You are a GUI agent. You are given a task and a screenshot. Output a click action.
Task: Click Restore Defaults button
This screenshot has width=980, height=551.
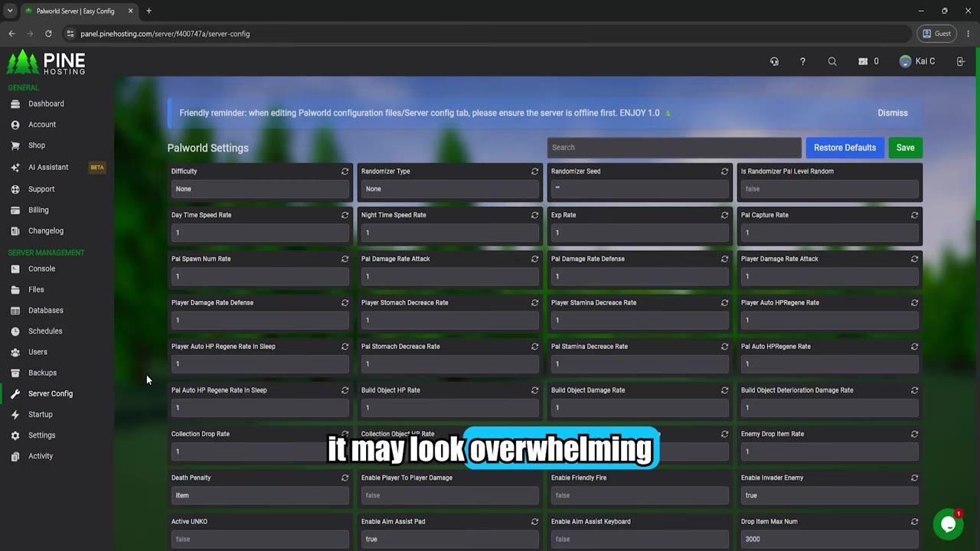coord(844,148)
